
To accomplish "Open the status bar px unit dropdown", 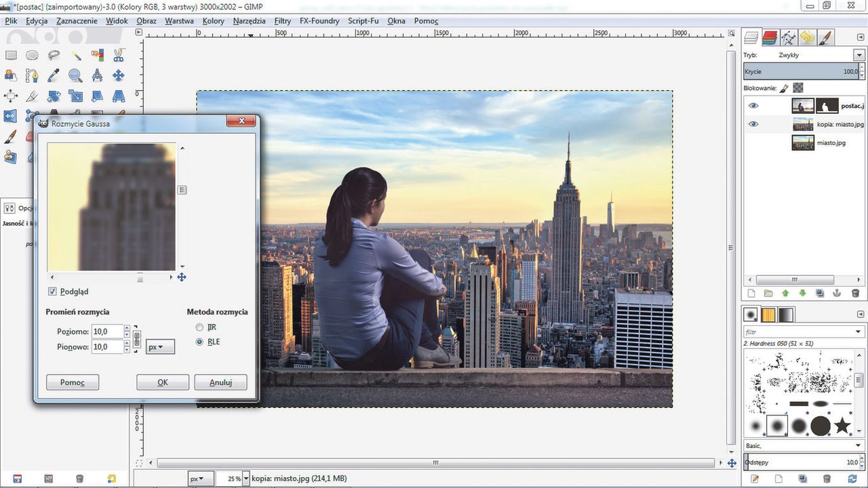I will (x=200, y=479).
